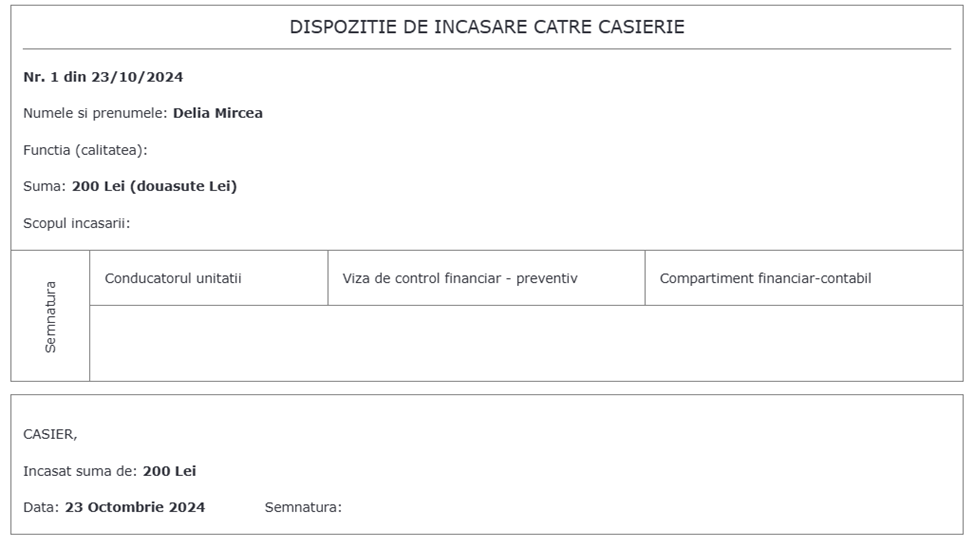
Task: Click the Data label in cashier section
Action: click(41, 507)
